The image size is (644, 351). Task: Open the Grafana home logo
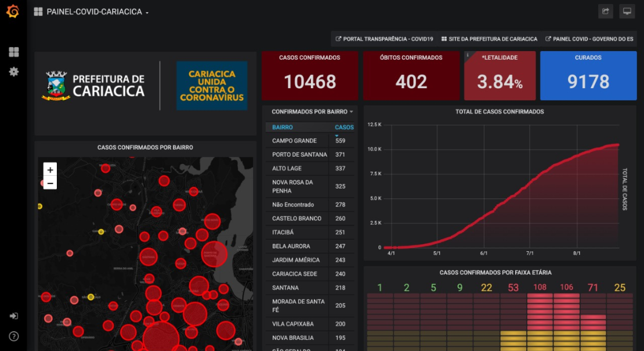[x=13, y=11]
